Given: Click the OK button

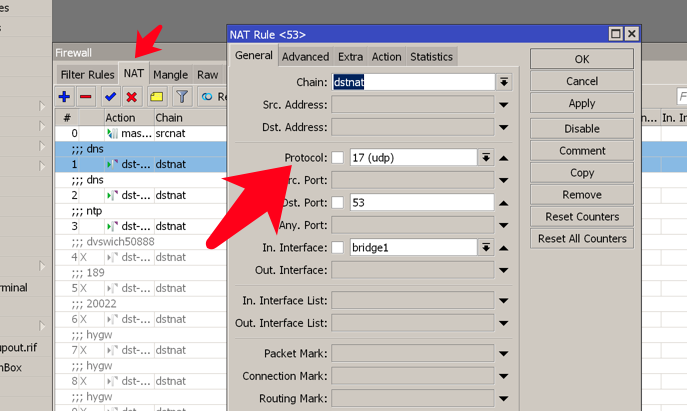Looking at the screenshot, I should tap(582, 59).
